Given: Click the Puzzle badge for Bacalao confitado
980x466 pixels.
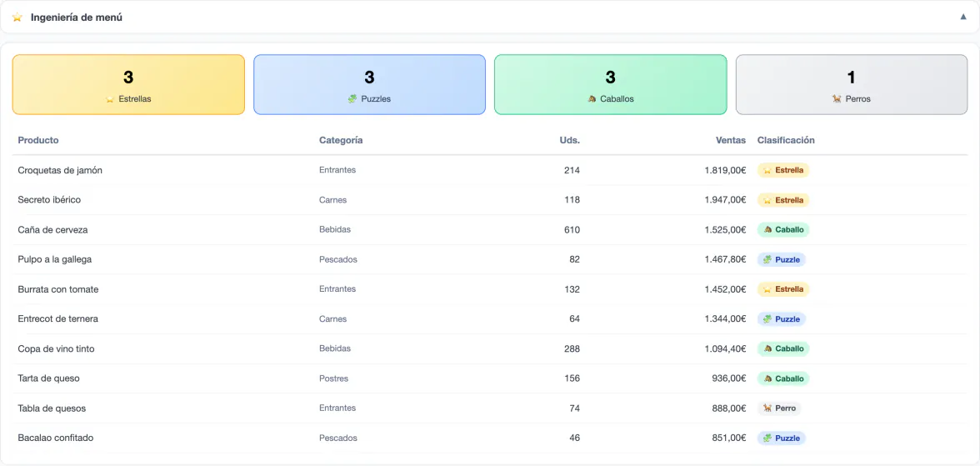Looking at the screenshot, I should pyautogui.click(x=782, y=438).
